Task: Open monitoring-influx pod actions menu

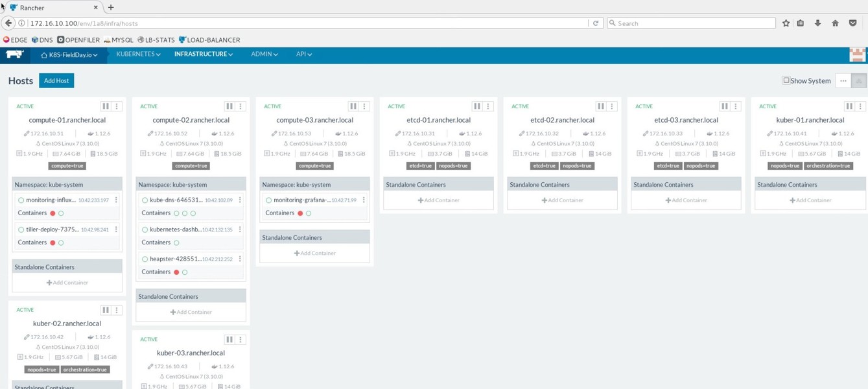Action: (116, 200)
